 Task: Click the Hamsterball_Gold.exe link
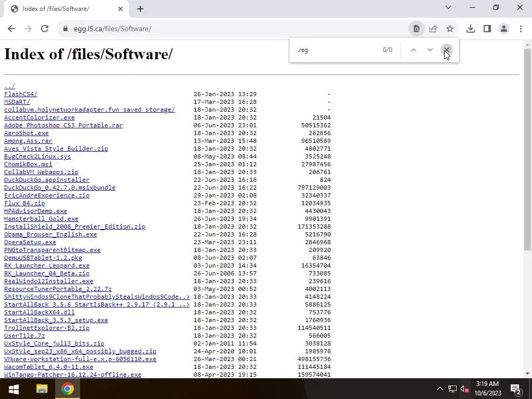(x=41, y=219)
